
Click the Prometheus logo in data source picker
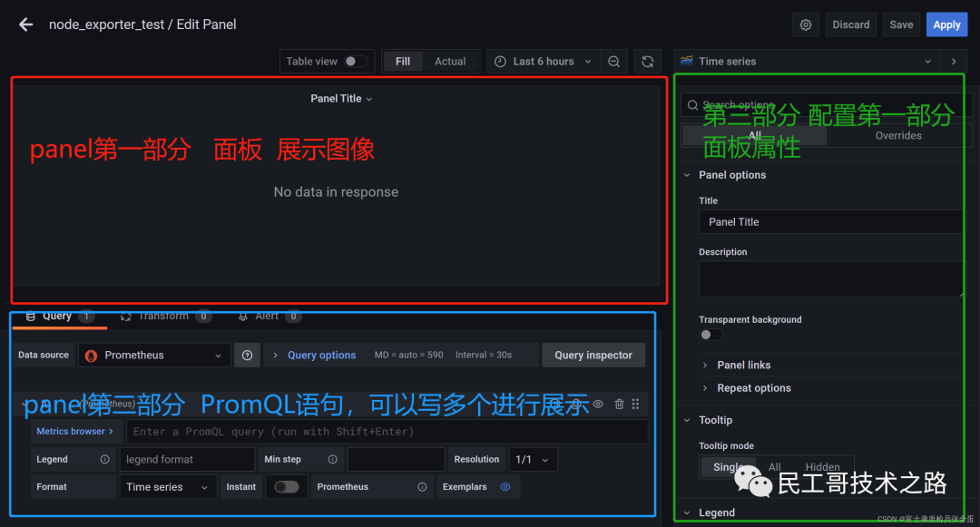point(92,356)
